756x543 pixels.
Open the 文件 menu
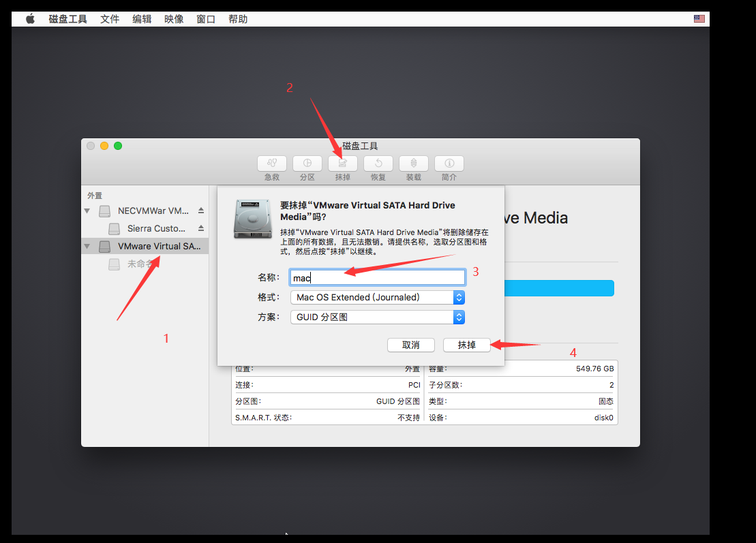point(110,19)
